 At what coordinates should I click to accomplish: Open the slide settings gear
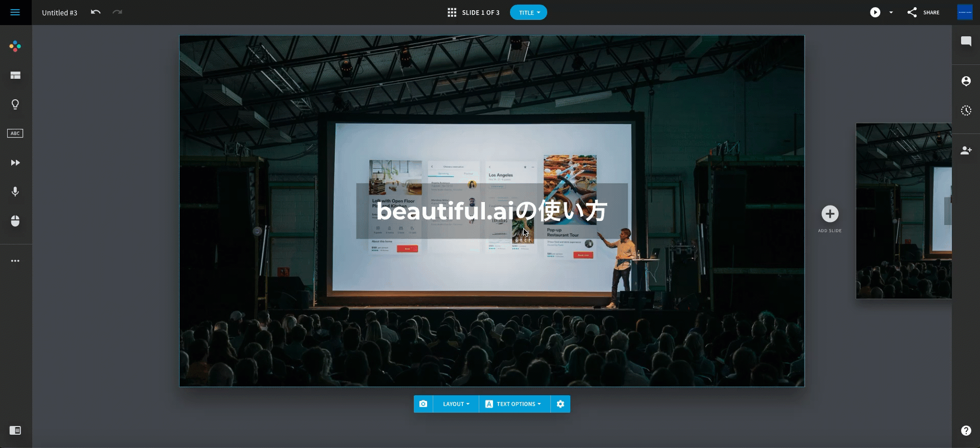coord(561,404)
